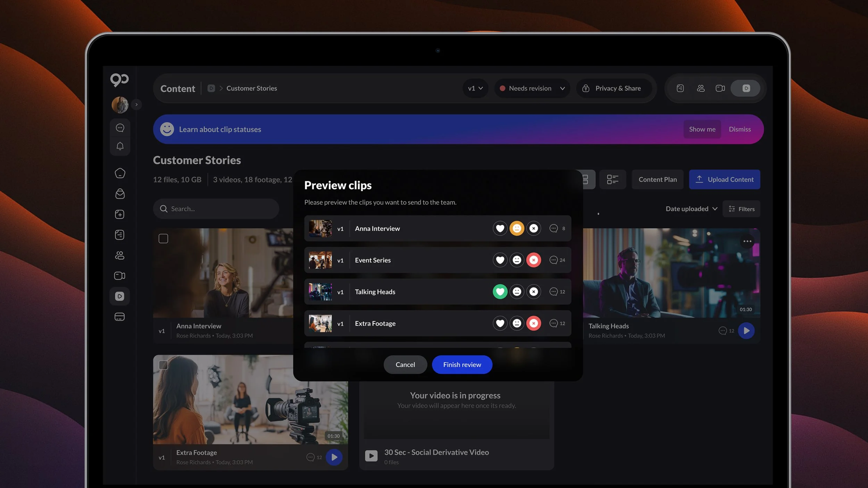Go to home via the house sidebar icon

click(120, 173)
